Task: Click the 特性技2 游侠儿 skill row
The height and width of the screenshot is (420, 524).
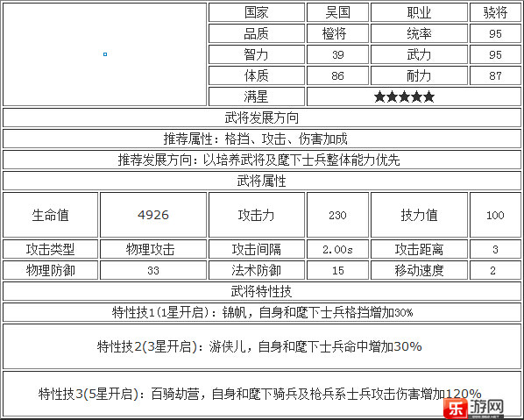Action: click(x=262, y=346)
